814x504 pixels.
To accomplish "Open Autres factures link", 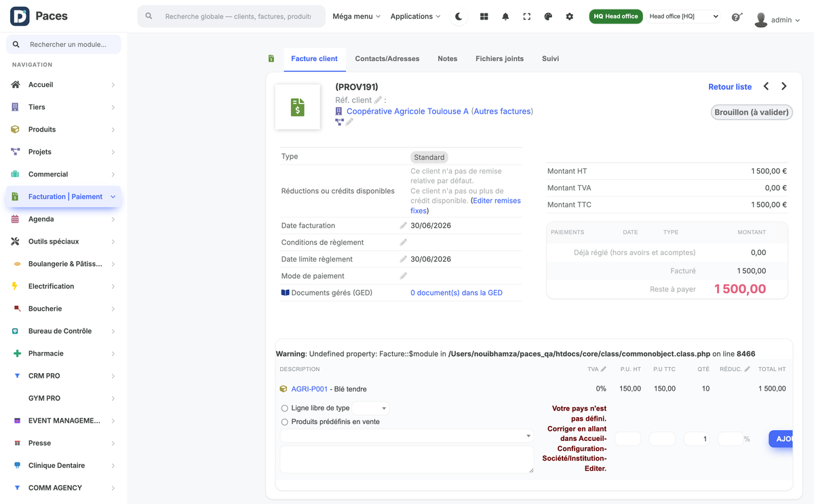I will 502,111.
